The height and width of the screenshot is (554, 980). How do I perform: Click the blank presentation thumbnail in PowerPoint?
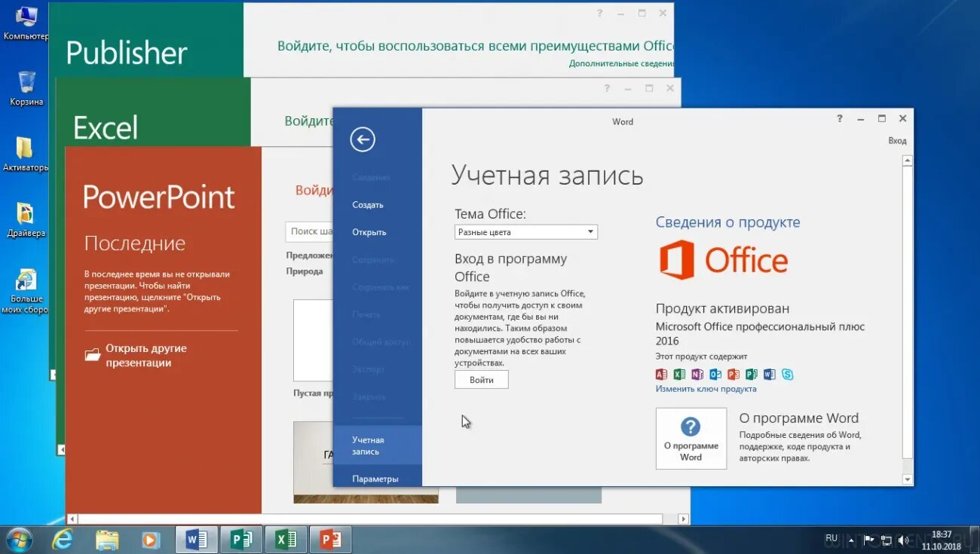(313, 341)
